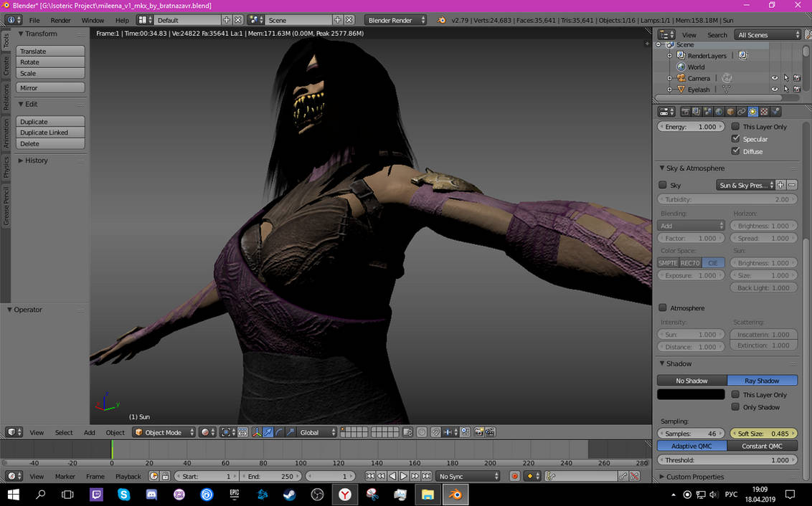Toggle Camera selectability cursor icon
This screenshot has width=812, height=506.
[x=786, y=78]
